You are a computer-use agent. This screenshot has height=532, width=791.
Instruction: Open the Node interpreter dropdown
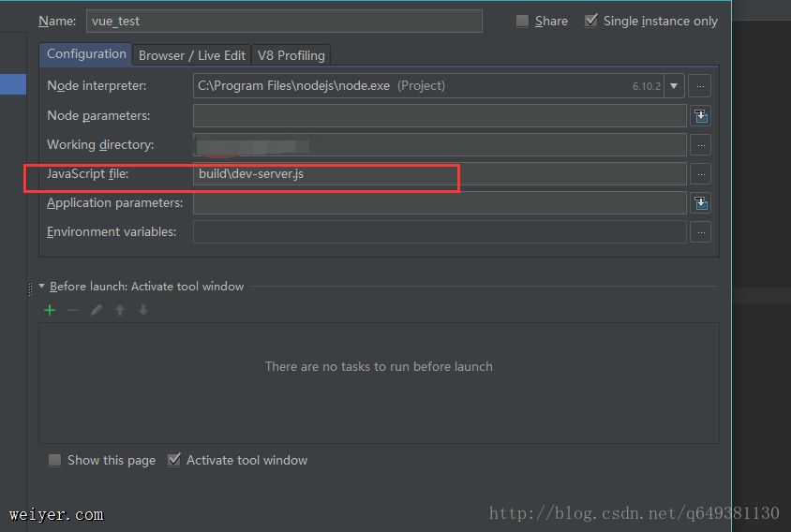coord(674,86)
